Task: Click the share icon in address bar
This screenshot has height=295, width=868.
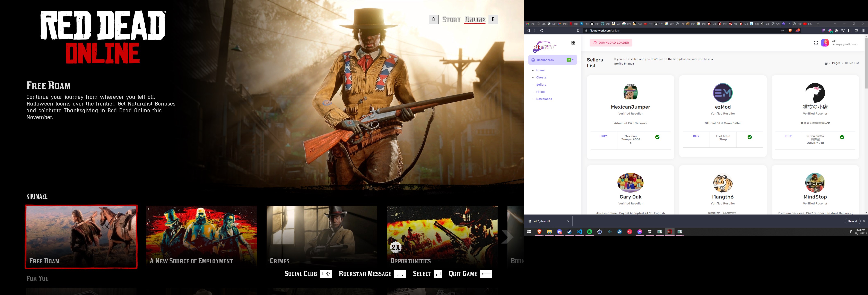Action: click(782, 31)
